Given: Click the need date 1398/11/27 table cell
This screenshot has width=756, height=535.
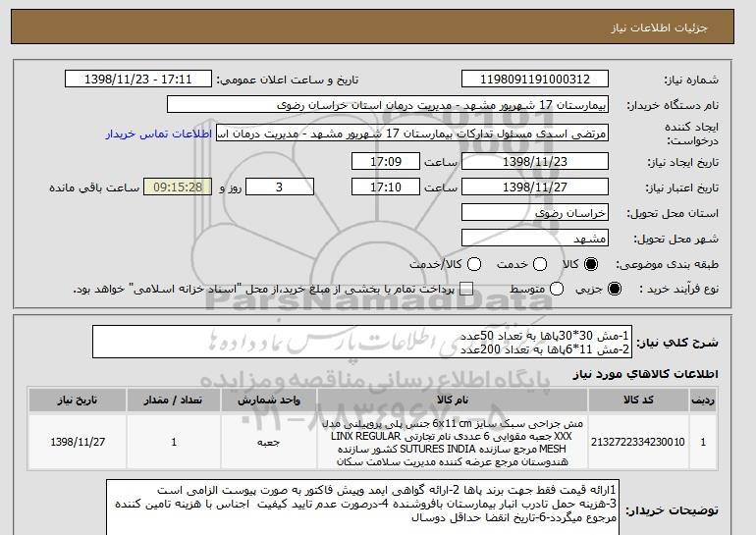Looking at the screenshot, I should [x=78, y=442].
